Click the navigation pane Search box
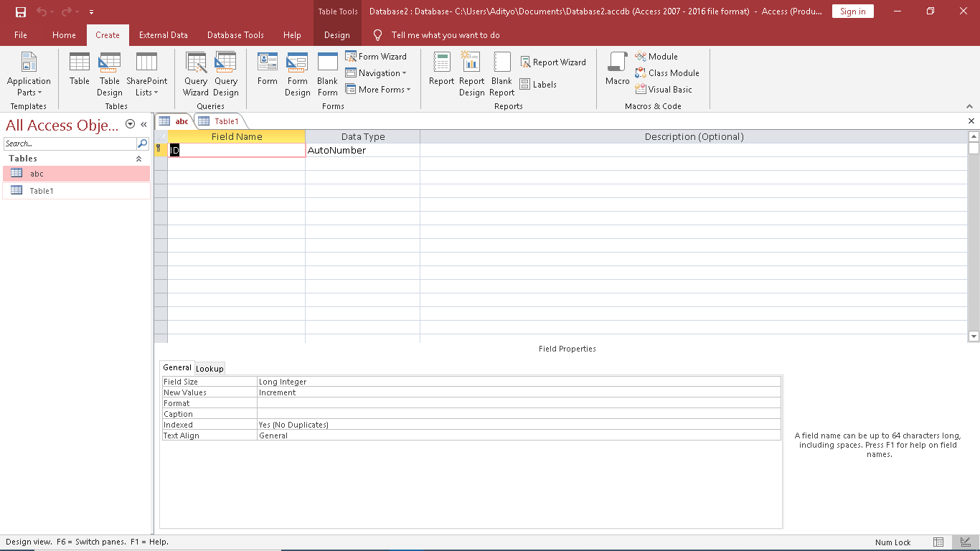Image resolution: width=980 pixels, height=551 pixels. 70,143
